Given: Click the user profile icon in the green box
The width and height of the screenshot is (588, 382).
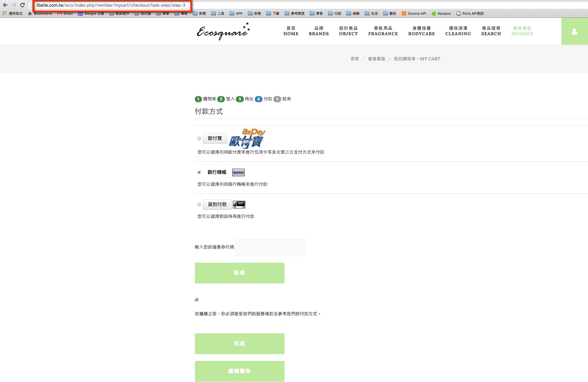Looking at the screenshot, I should click(574, 32).
